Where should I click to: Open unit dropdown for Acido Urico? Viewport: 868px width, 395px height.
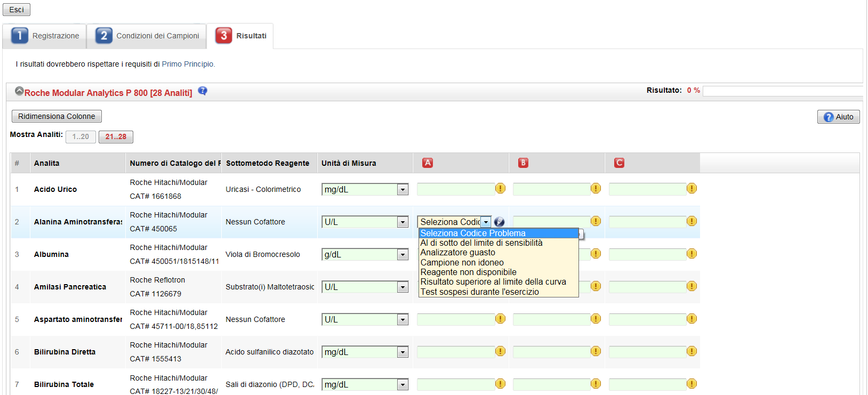pyautogui.click(x=403, y=190)
